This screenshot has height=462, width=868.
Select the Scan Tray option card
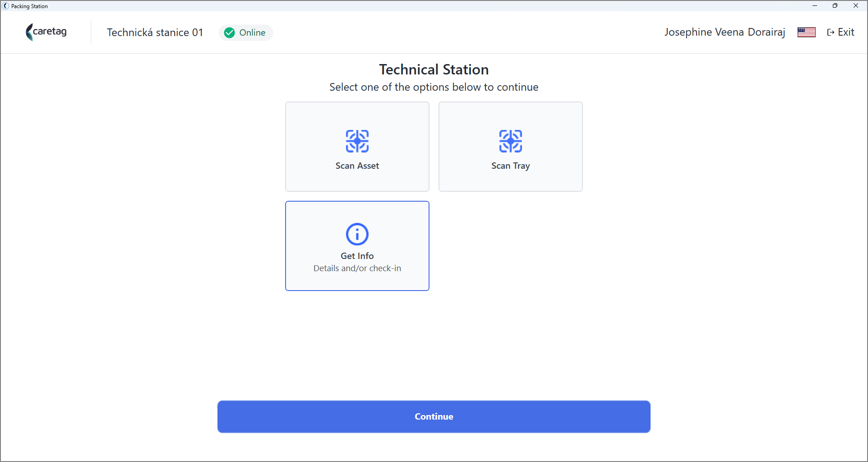[x=510, y=147]
